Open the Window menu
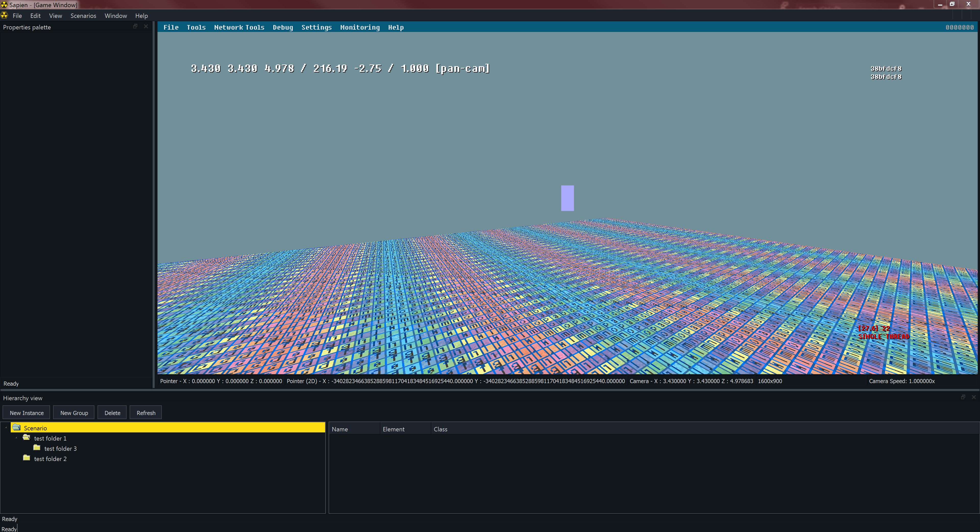 coord(116,16)
